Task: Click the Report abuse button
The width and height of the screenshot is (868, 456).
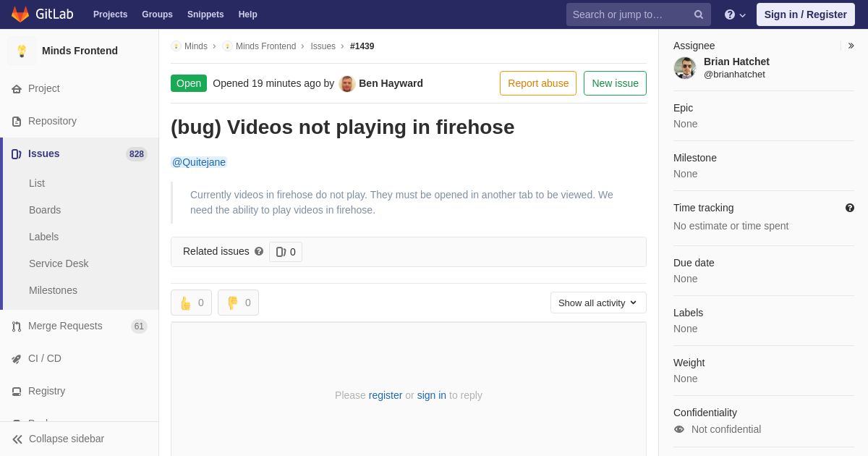Action: tap(538, 83)
